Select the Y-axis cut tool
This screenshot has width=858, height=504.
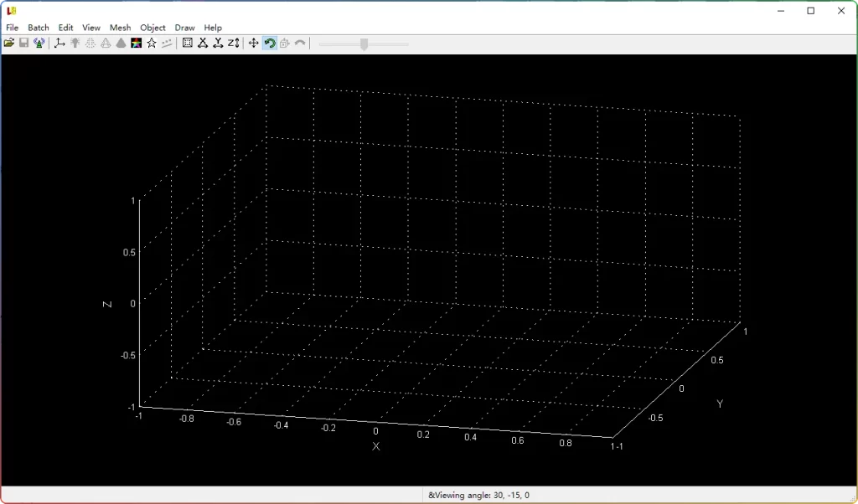pyautogui.click(x=220, y=43)
